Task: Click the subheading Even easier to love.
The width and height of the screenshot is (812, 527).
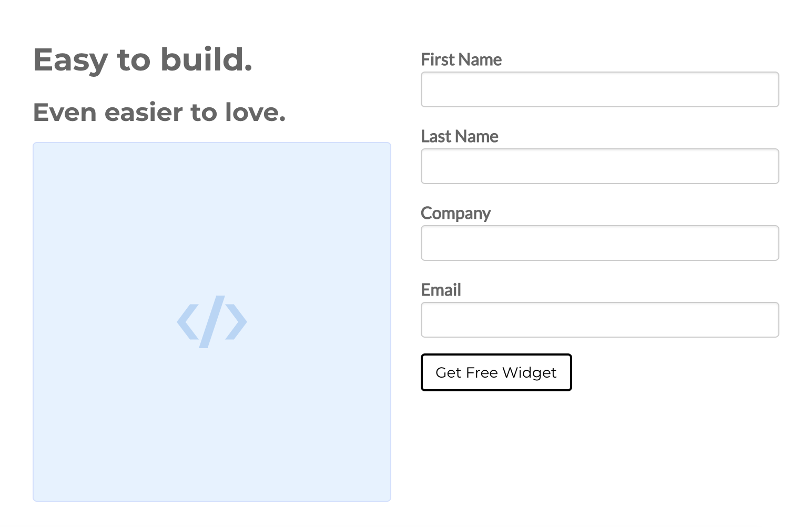Action: pos(160,112)
